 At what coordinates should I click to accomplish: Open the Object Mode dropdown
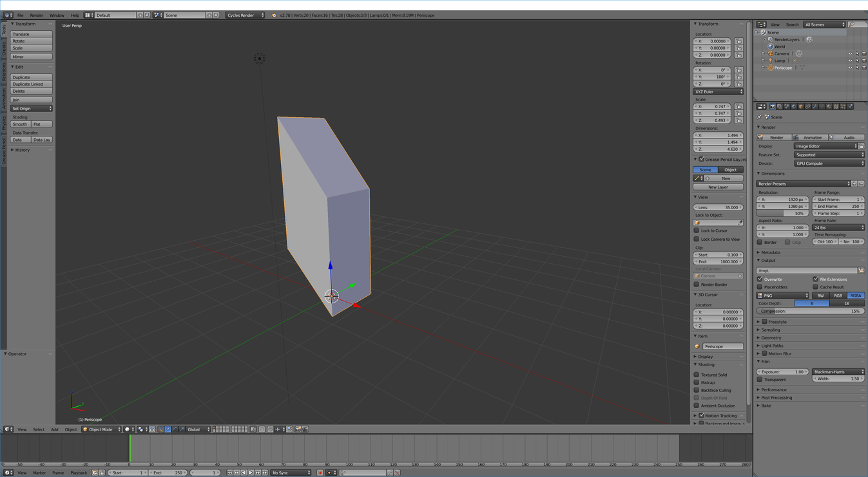(x=101, y=429)
